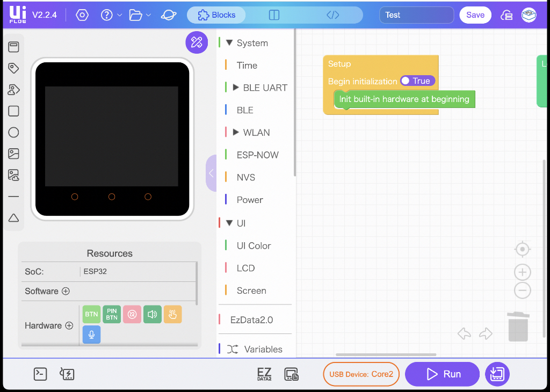The image size is (550, 392).
Task: Select the label tag widget tool
Action: [13, 68]
